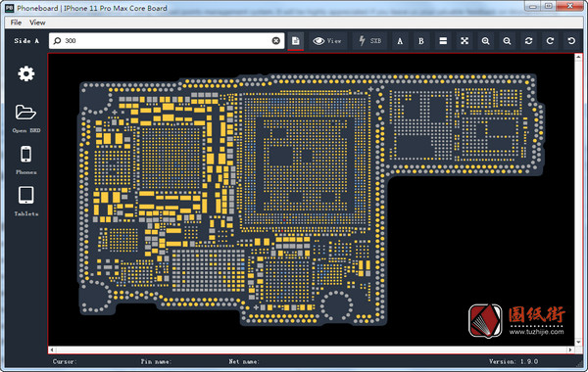This screenshot has width=588, height=372.
Task: Click the PB app icon in title bar
Action: (x=9, y=8)
